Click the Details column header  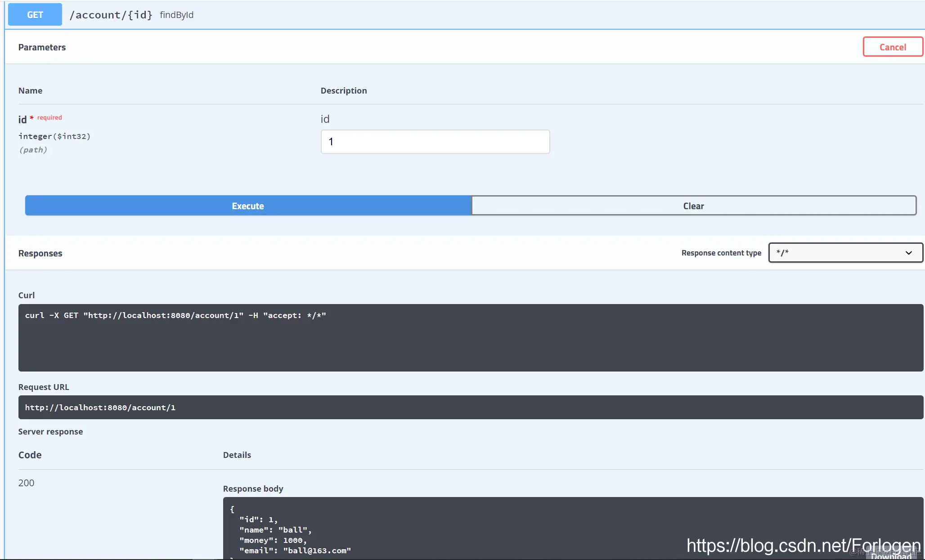pos(237,455)
